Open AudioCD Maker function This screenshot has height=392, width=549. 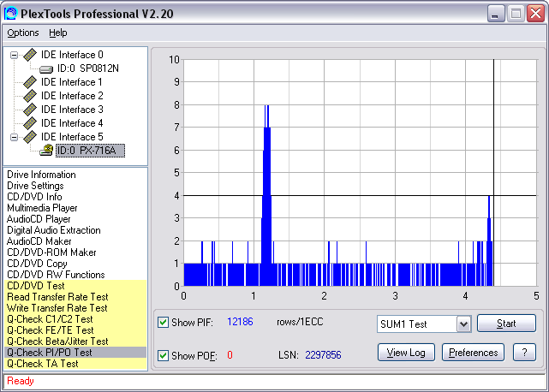pyautogui.click(x=39, y=241)
